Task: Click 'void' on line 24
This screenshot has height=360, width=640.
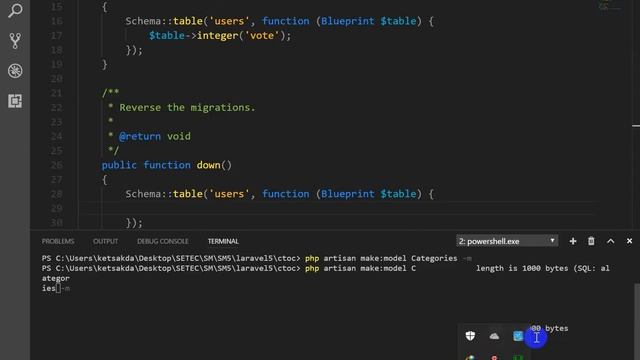Action: tap(178, 136)
